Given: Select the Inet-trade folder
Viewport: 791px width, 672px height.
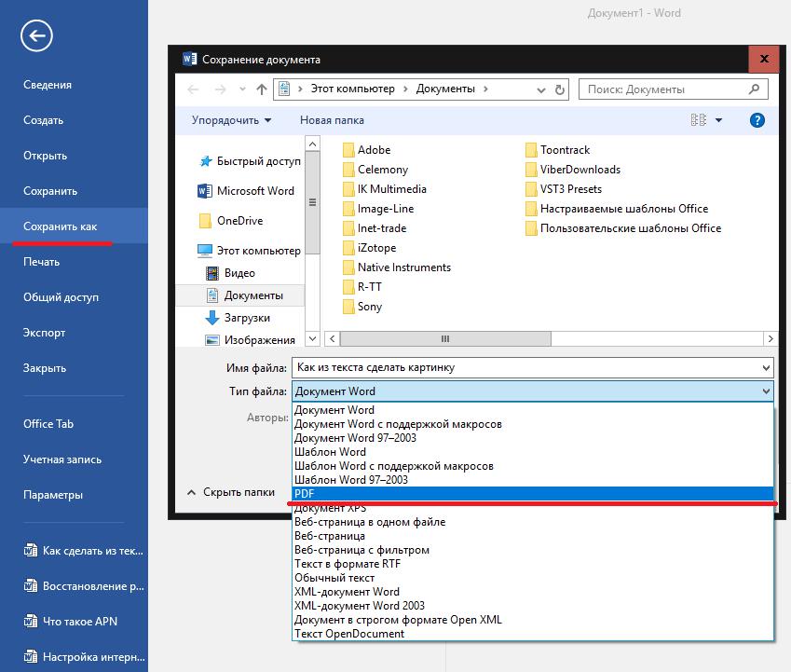Looking at the screenshot, I should pos(375,228).
